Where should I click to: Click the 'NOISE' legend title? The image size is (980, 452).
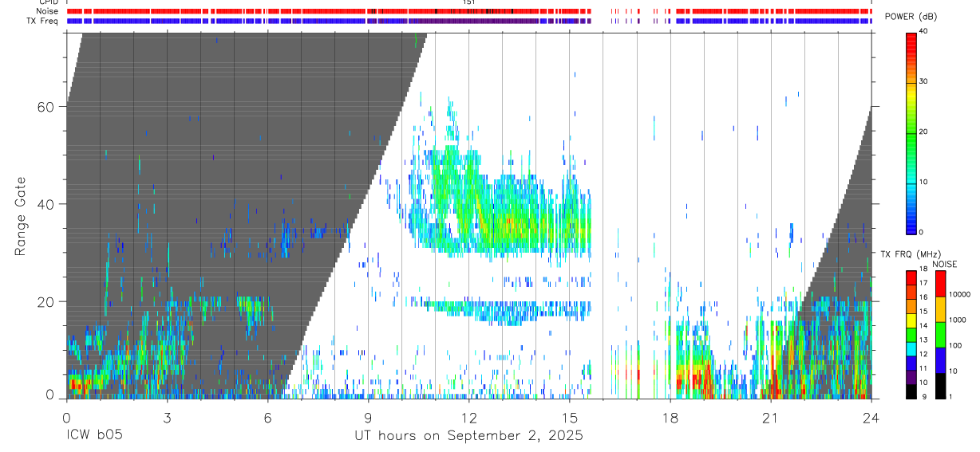pyautogui.click(x=944, y=264)
